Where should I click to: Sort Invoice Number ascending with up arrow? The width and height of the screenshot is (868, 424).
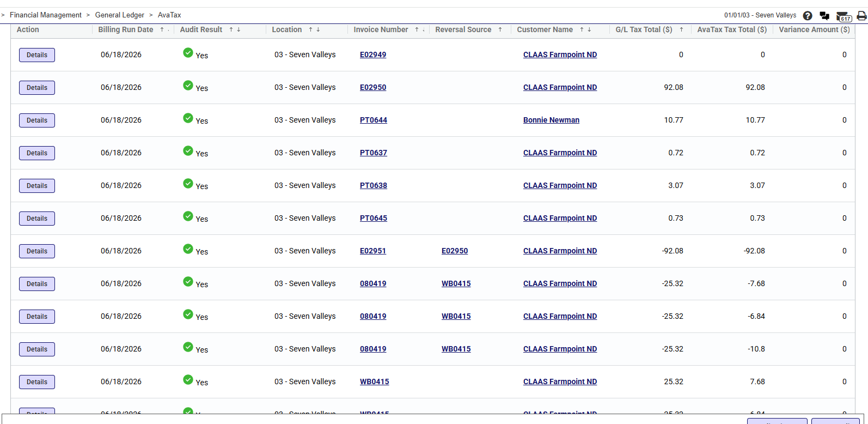pos(417,30)
